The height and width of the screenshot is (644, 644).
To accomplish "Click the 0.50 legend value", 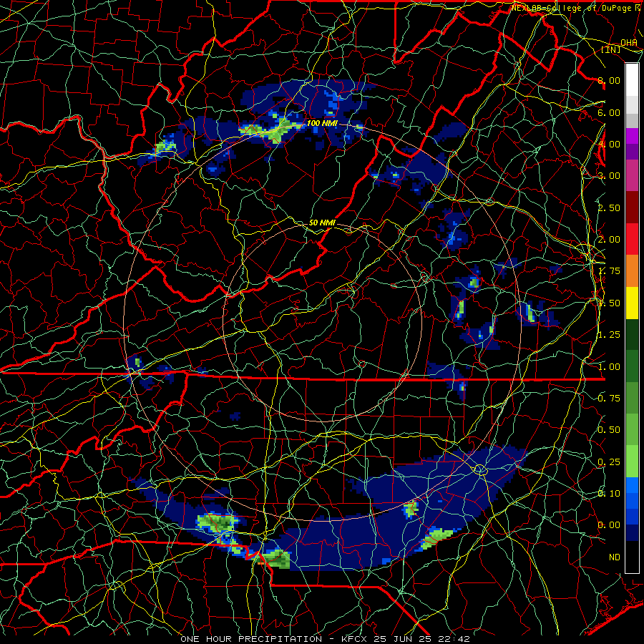I will pos(609,430).
